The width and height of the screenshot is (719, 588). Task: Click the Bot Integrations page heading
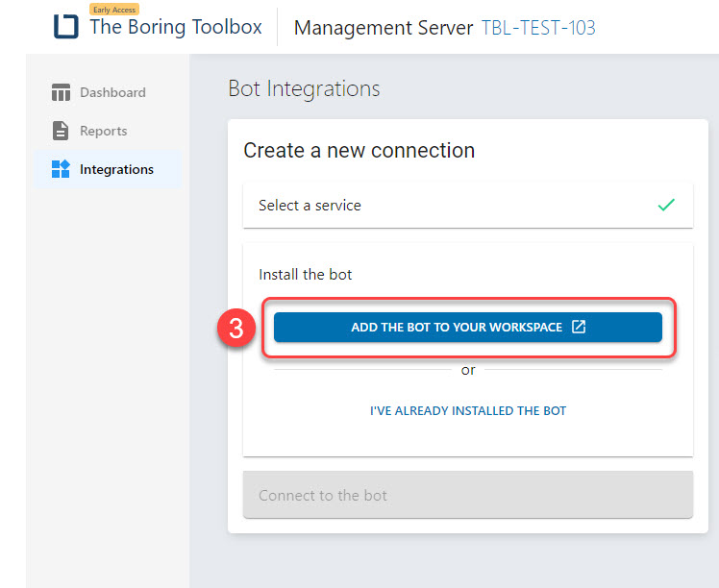(304, 88)
